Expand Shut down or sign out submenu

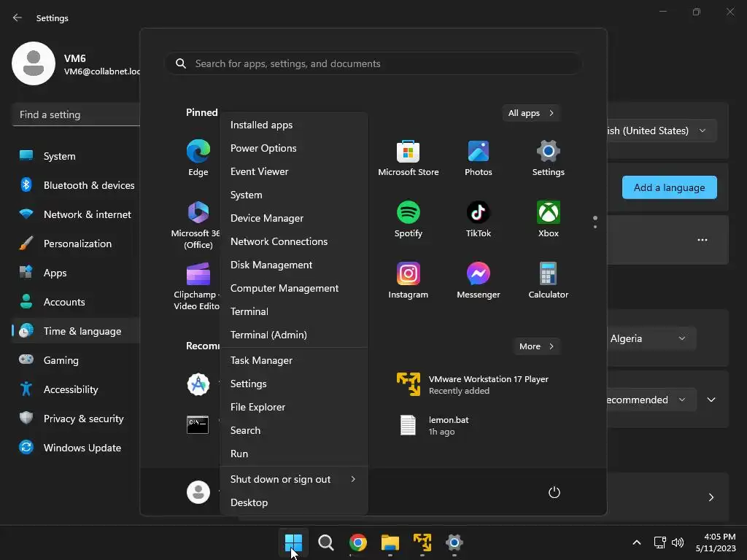[x=294, y=480]
